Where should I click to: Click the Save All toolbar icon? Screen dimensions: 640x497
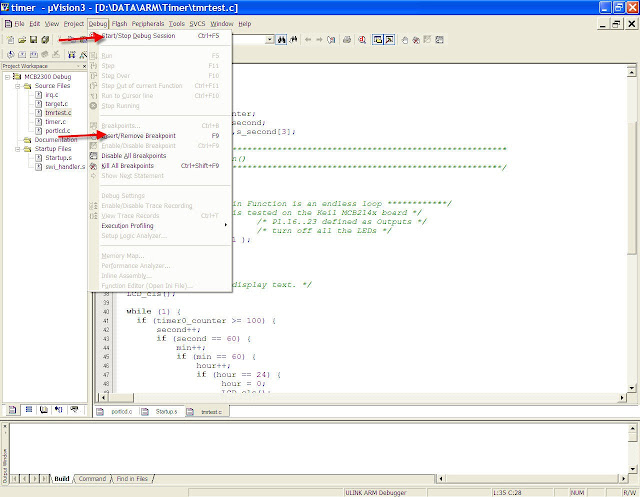pyautogui.click(x=45, y=40)
